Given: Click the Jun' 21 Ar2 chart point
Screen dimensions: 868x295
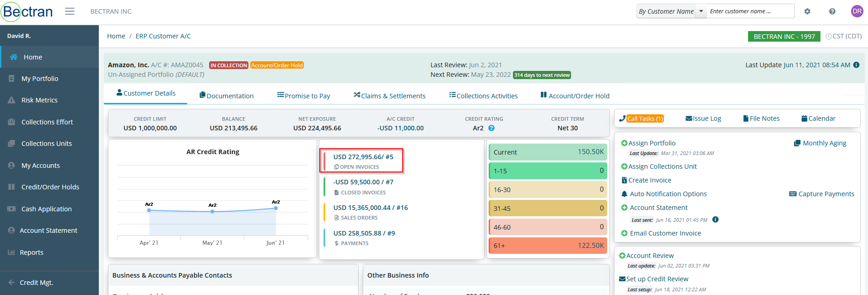Looking at the screenshot, I should tap(276, 208).
